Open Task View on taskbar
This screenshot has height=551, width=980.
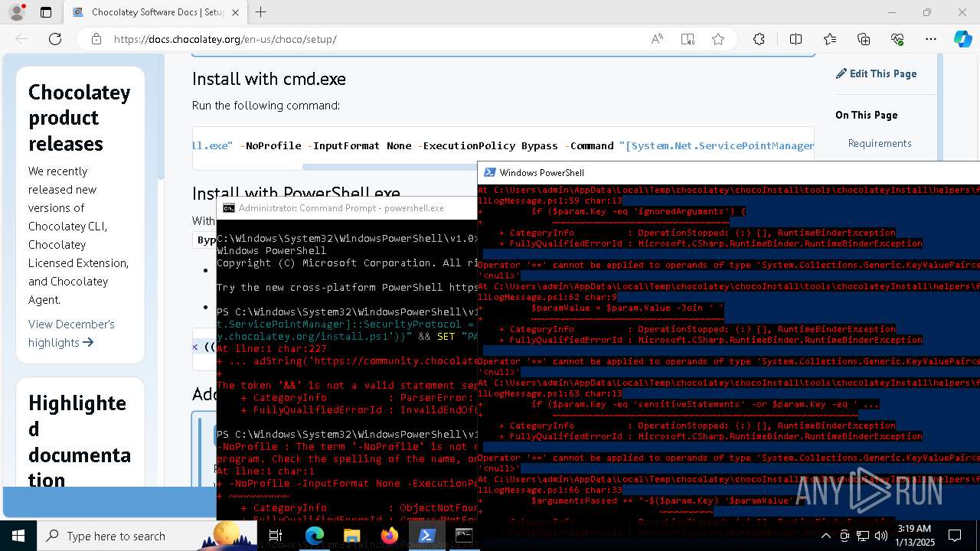(276, 536)
